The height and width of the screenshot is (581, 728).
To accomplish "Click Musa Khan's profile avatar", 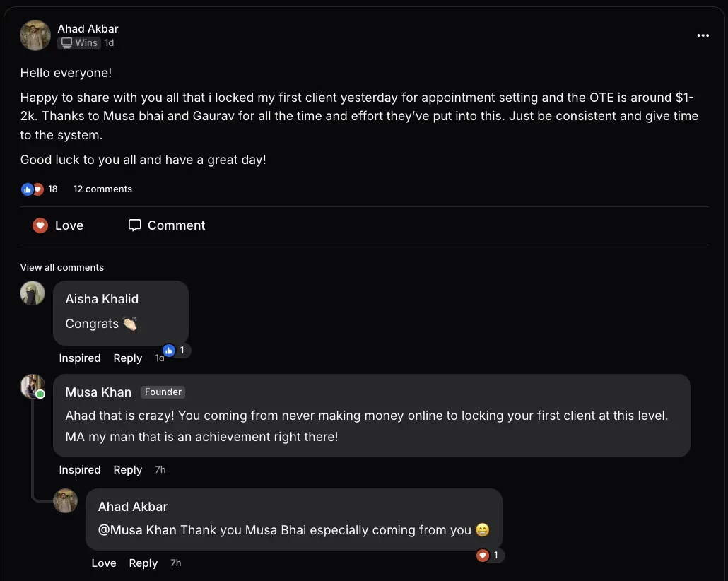I will click(x=33, y=387).
